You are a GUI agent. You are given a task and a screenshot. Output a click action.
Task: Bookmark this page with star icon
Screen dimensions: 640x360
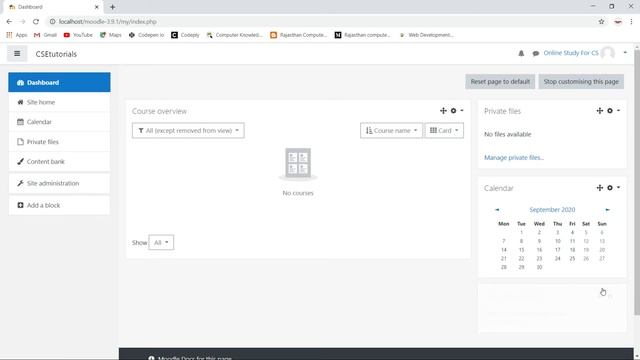point(601,22)
